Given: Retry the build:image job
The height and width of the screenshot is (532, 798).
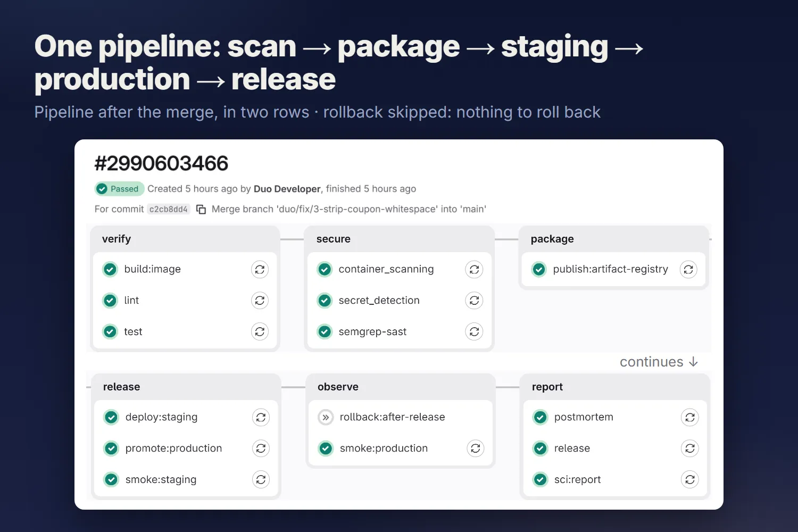Looking at the screenshot, I should [x=260, y=270].
